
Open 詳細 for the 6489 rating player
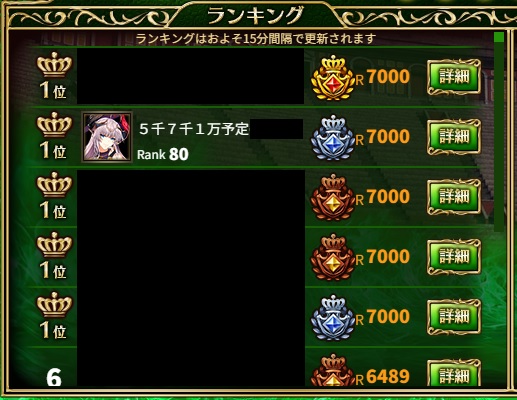point(454,373)
